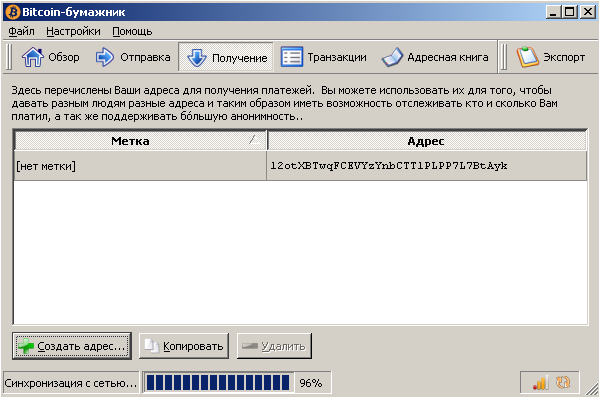Select address 12otXBTwqFCEVYzYnbCTT1PLPP7L7BtAyk
This screenshot has width=599, height=397.
click(427, 166)
